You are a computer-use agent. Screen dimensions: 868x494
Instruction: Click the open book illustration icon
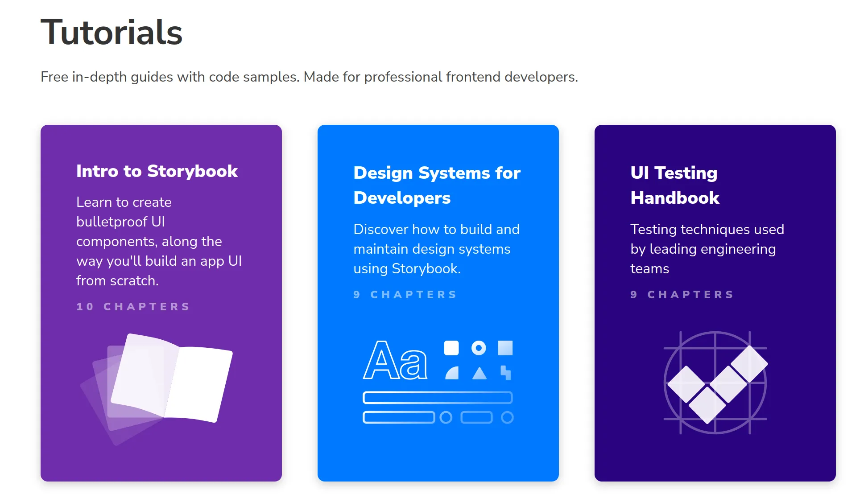(157, 389)
